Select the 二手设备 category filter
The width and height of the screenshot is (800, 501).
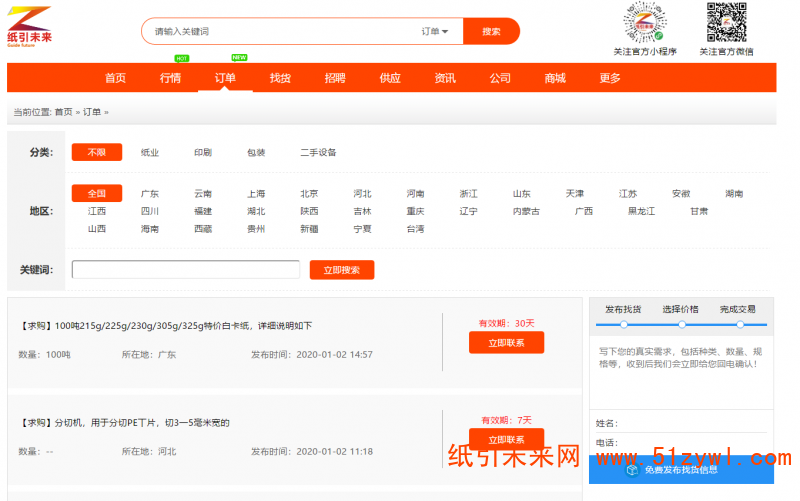318,153
